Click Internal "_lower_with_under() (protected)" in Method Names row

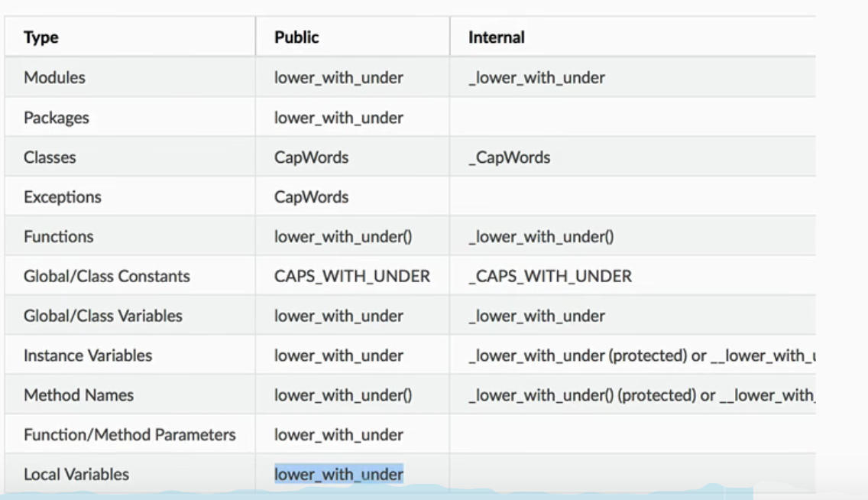582,394
